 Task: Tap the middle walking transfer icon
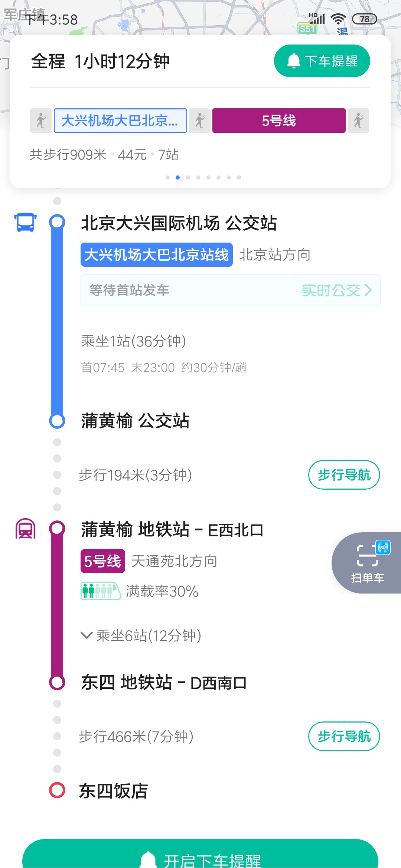200,121
